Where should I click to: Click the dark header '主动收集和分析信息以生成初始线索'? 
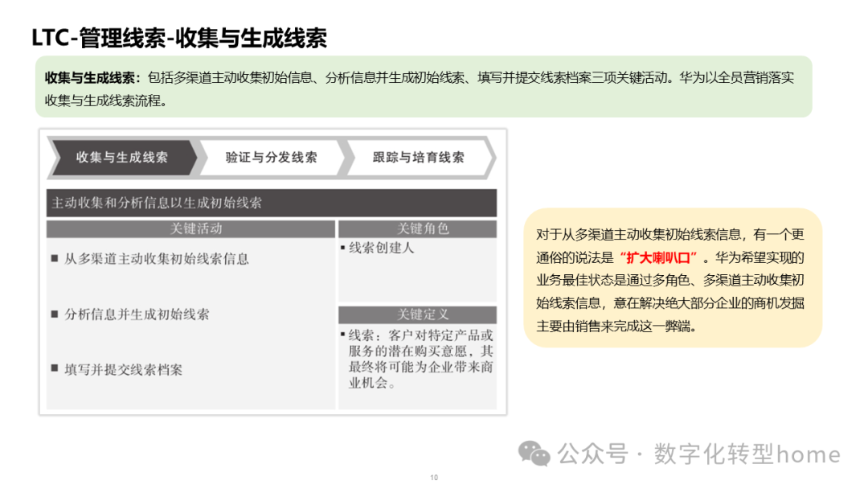(x=272, y=203)
